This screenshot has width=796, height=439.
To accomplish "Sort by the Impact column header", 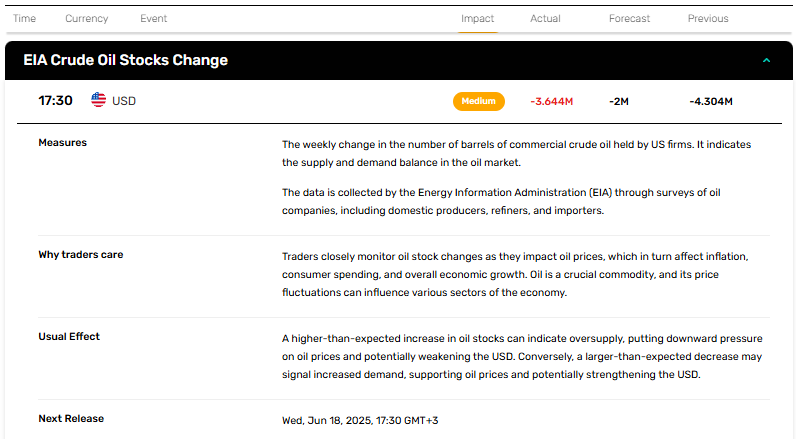I will coord(477,19).
